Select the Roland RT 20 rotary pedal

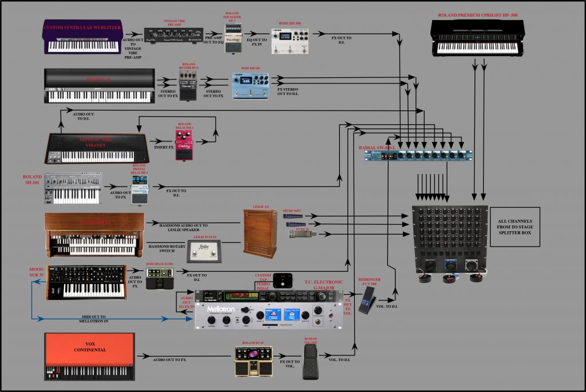(x=254, y=361)
